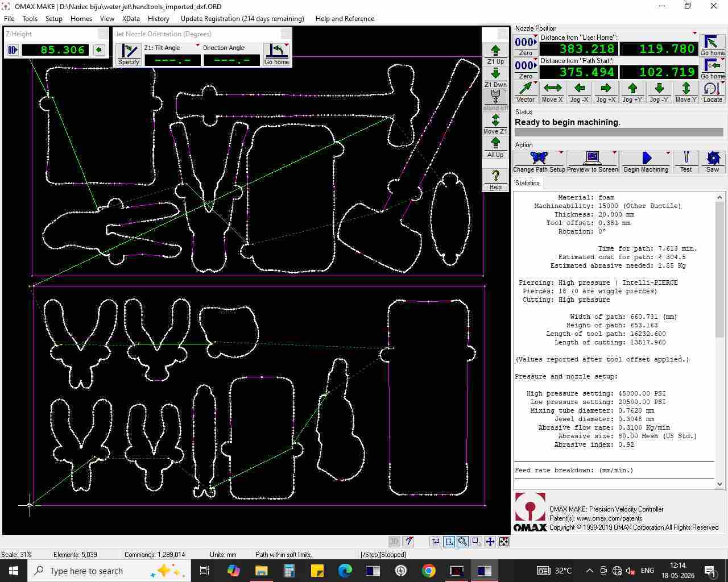728x582 pixels.
Task: Open Google Chrome from the taskbar
Action: click(x=429, y=571)
